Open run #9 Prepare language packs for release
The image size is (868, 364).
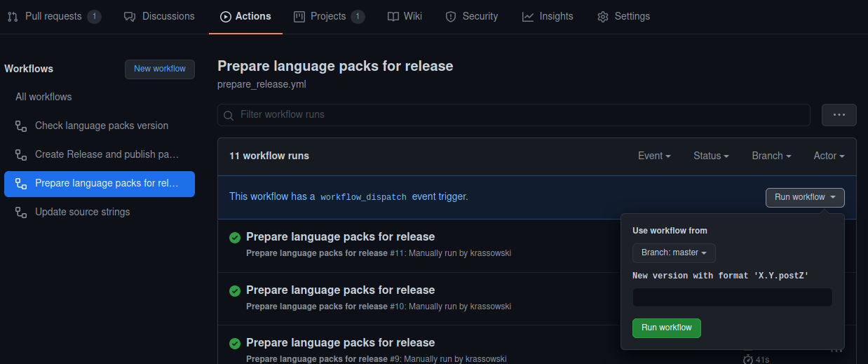pyautogui.click(x=341, y=343)
